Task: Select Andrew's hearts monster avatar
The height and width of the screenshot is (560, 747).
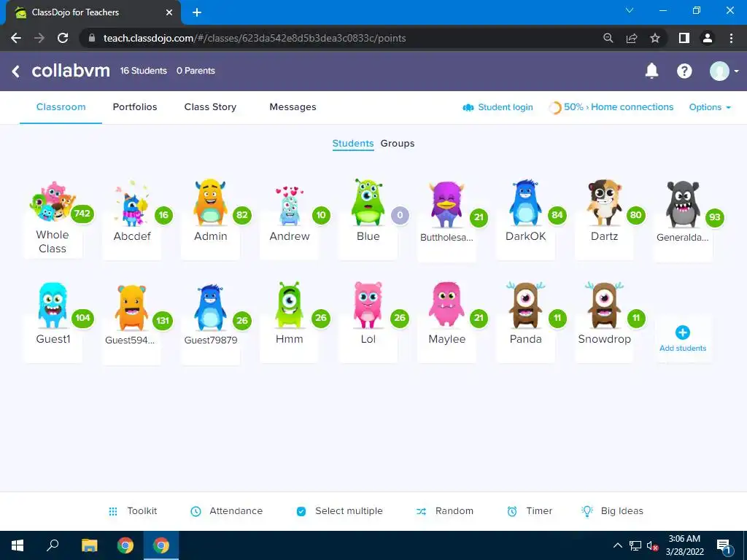Action: [x=289, y=205]
